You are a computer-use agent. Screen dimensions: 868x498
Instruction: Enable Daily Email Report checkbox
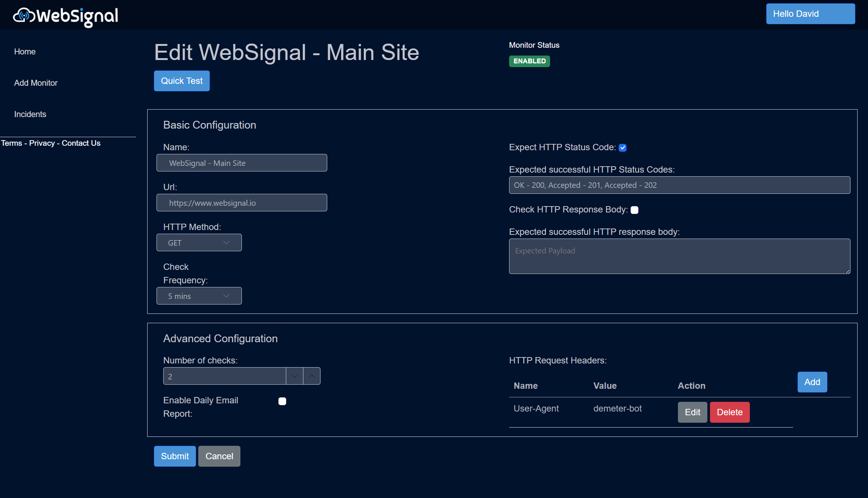click(x=282, y=401)
